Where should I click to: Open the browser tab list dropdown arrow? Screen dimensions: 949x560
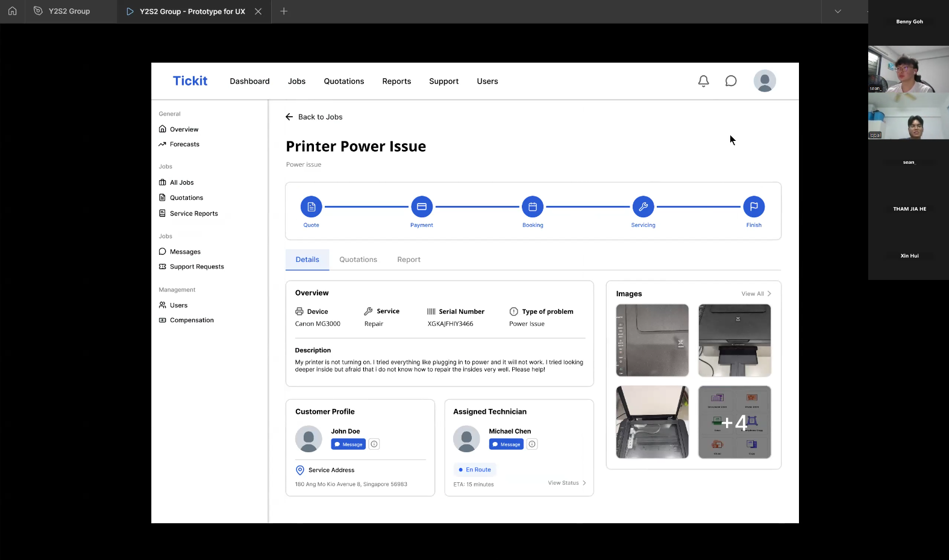pyautogui.click(x=838, y=11)
